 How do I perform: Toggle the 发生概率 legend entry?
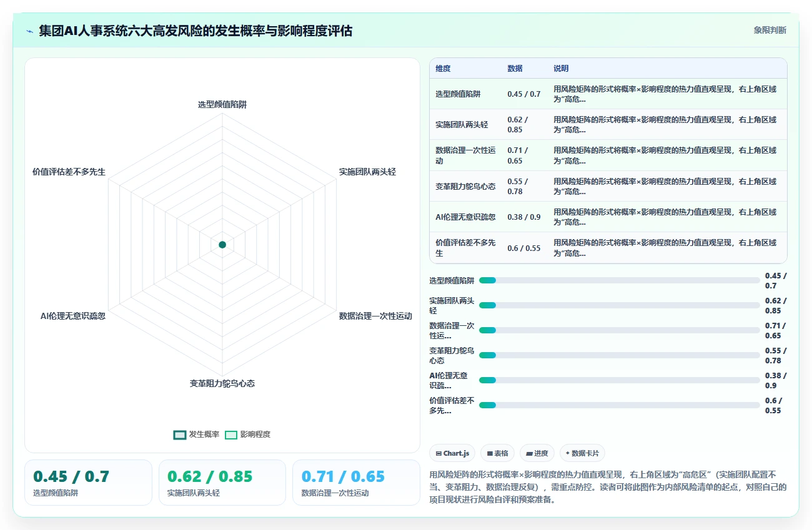tap(196, 434)
